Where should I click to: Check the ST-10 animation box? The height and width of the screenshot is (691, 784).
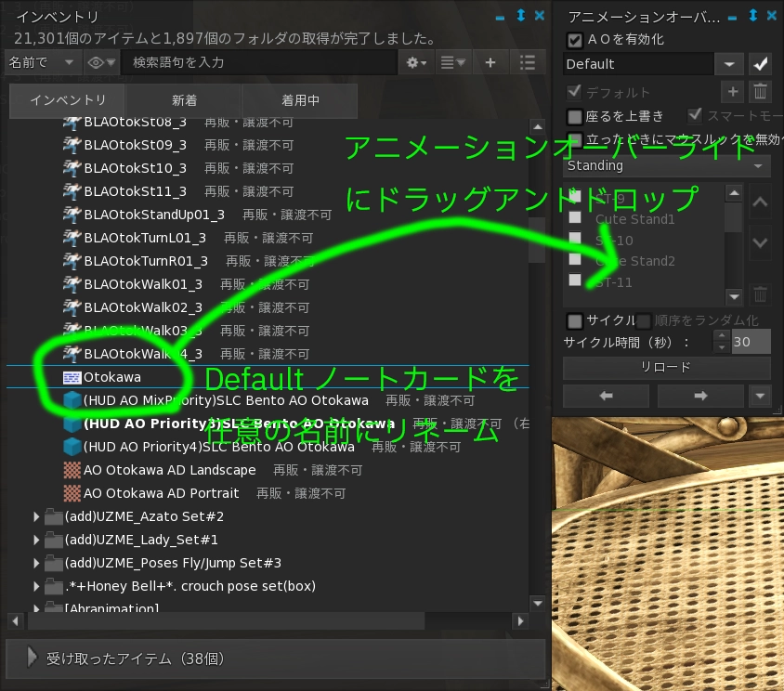click(x=575, y=238)
